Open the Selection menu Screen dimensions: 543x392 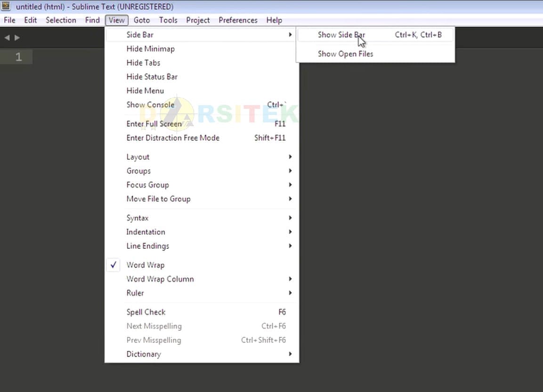(x=61, y=20)
